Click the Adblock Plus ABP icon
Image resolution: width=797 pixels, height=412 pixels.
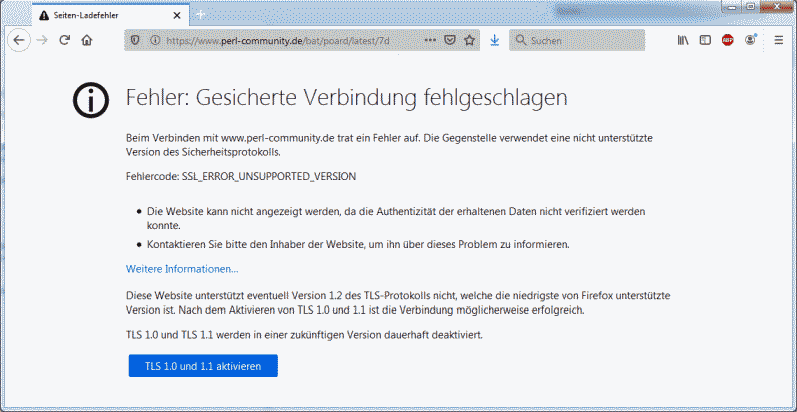(x=728, y=41)
